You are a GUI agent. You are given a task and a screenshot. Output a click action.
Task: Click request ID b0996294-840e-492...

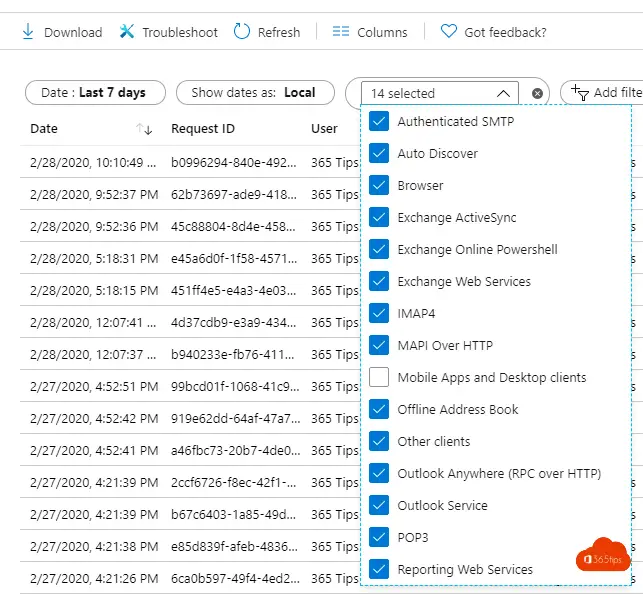[x=234, y=163]
